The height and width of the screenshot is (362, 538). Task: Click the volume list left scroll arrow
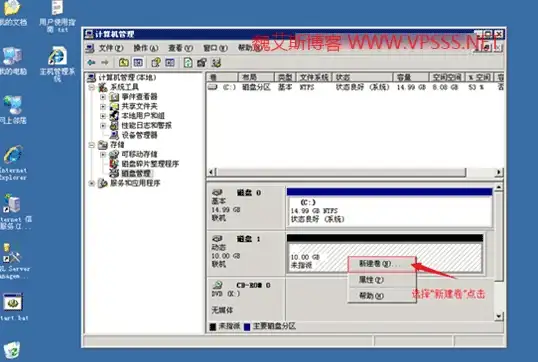[212, 172]
